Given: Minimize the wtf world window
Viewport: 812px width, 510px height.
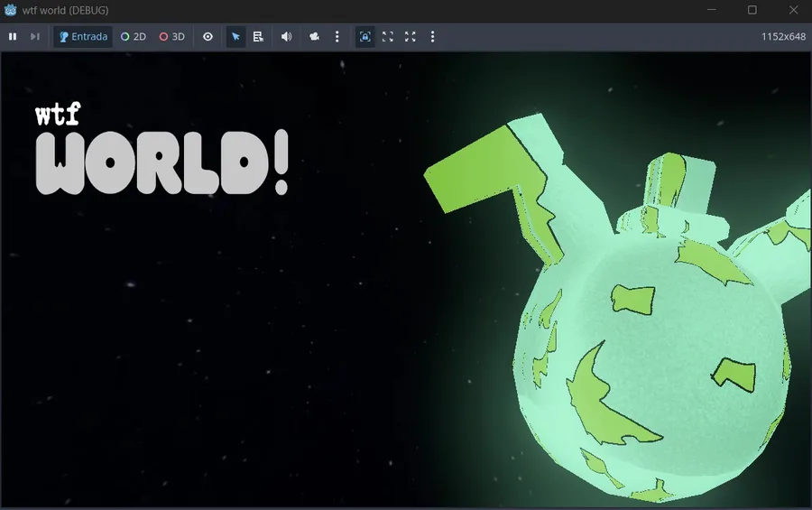Looking at the screenshot, I should coord(712,10).
